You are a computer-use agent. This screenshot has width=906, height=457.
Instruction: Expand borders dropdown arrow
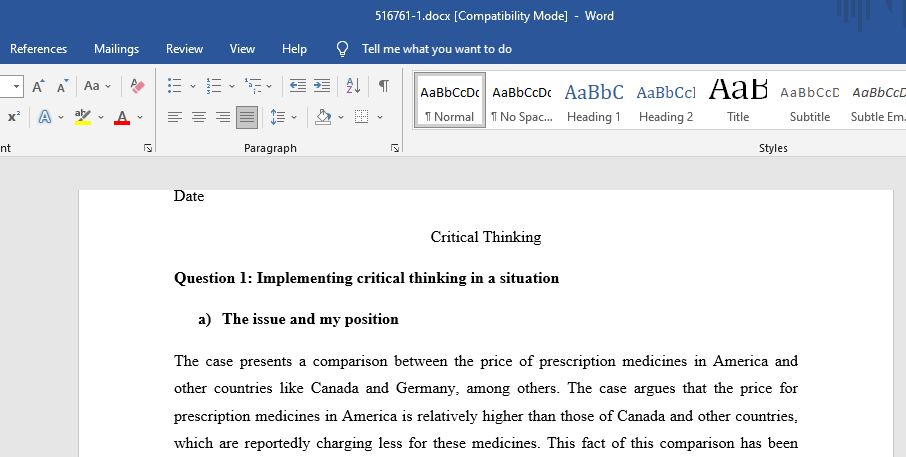[380, 117]
